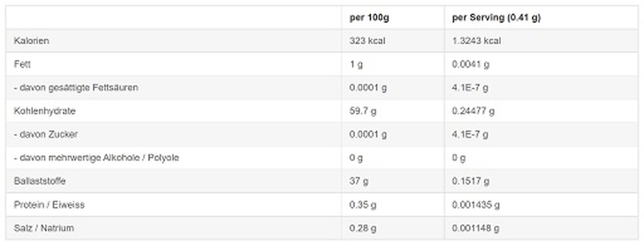Select the 'davon Zucker' label

(x=46, y=134)
